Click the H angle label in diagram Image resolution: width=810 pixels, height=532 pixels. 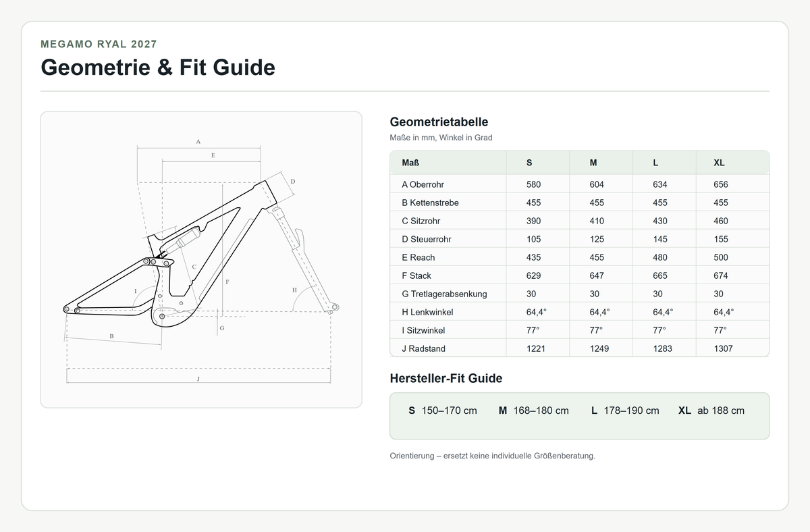[x=294, y=290]
